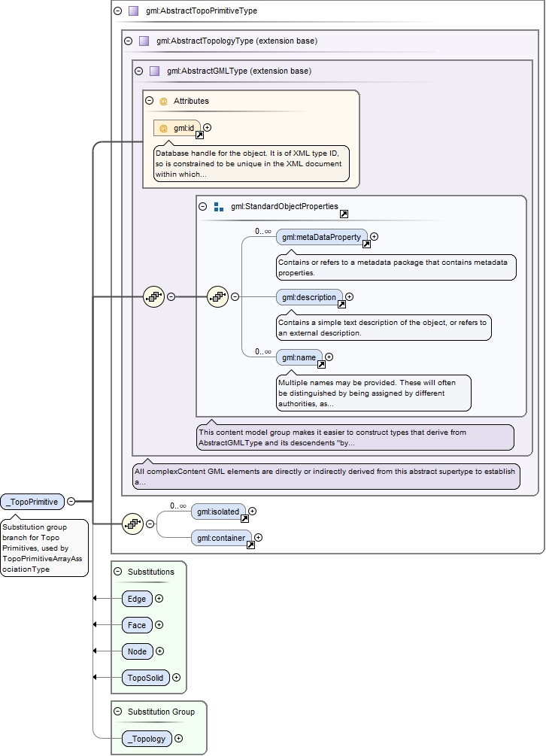Click the _TopoPrimitive annotation about substitution group branch
Image resolution: width=546 pixels, height=756 pixels.
tap(44, 548)
